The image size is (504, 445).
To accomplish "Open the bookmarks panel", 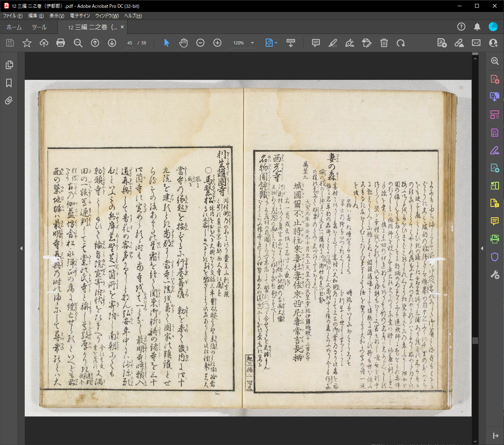I will point(9,83).
